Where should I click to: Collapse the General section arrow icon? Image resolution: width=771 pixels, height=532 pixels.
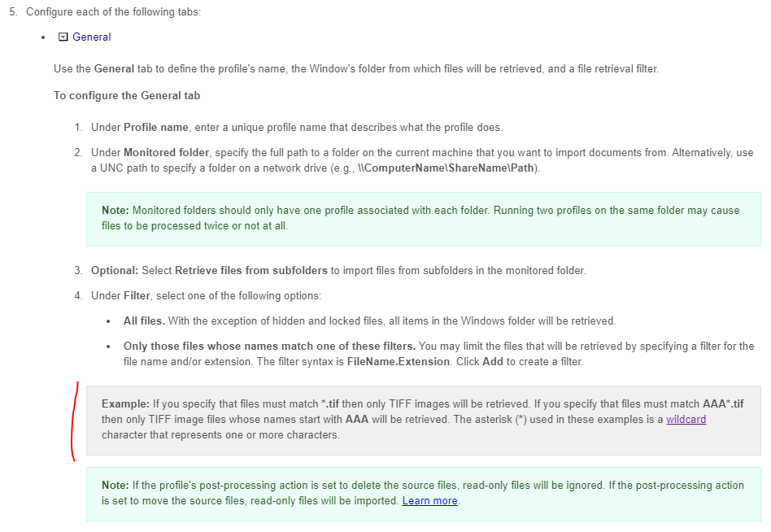[x=63, y=37]
